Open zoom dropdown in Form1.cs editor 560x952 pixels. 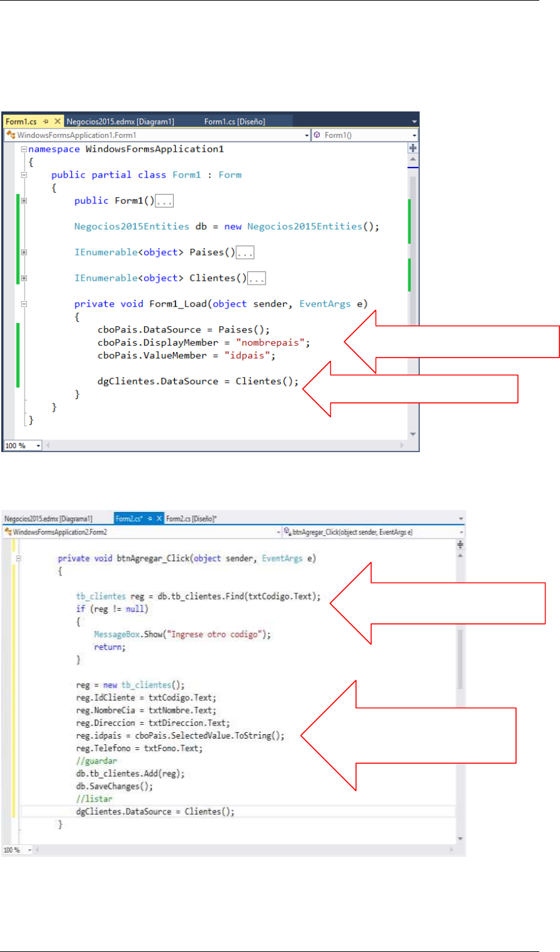pos(37,445)
